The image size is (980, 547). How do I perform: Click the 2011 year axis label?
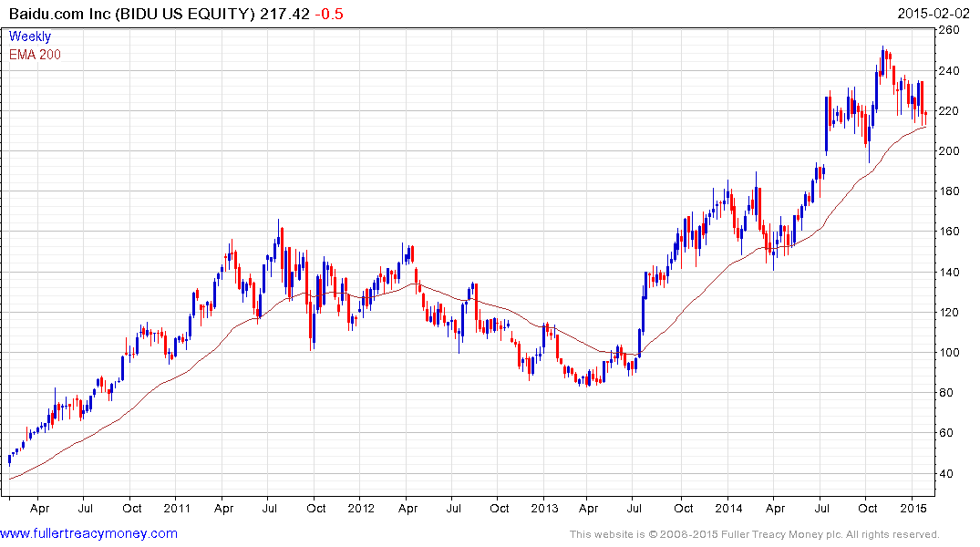click(x=177, y=508)
